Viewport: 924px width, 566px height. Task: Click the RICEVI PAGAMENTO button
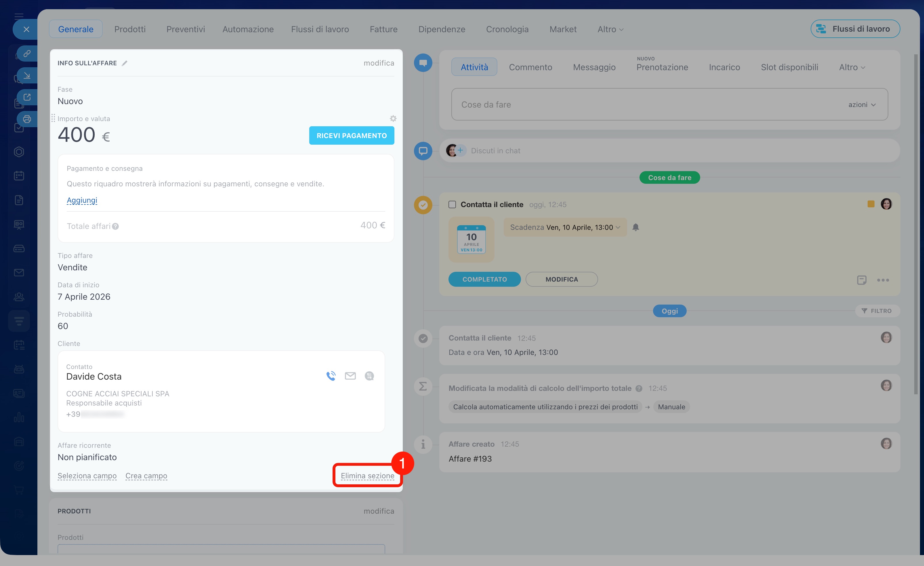351,135
